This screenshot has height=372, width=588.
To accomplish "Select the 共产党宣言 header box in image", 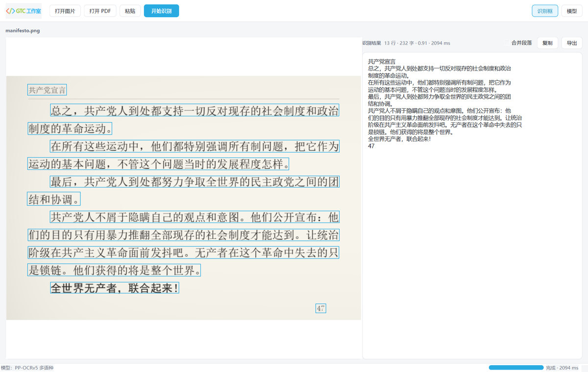I will click(47, 90).
